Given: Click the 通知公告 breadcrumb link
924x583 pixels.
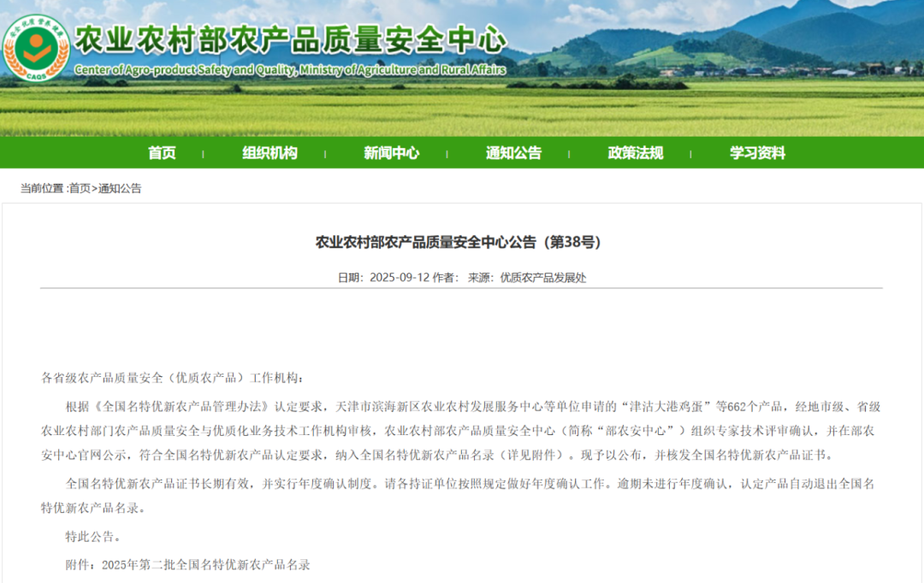Looking at the screenshot, I should tap(120, 188).
